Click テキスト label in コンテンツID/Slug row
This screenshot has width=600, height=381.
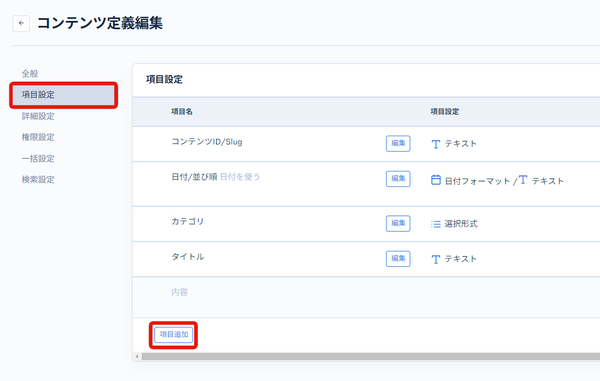[x=461, y=144]
